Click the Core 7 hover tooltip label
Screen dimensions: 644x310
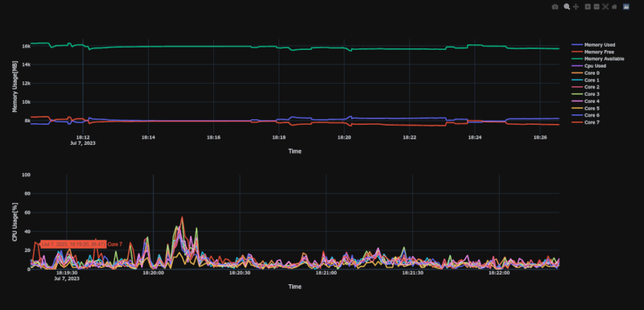(73, 244)
